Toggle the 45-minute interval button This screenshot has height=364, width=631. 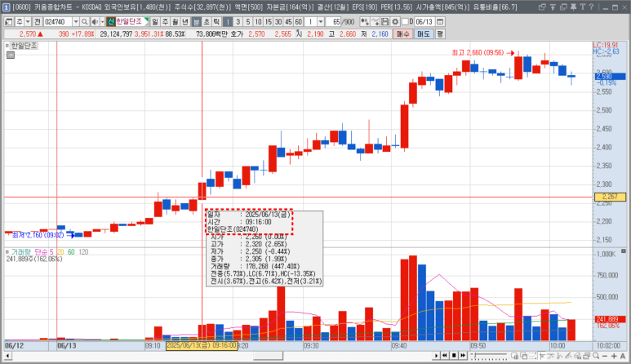[x=288, y=22]
